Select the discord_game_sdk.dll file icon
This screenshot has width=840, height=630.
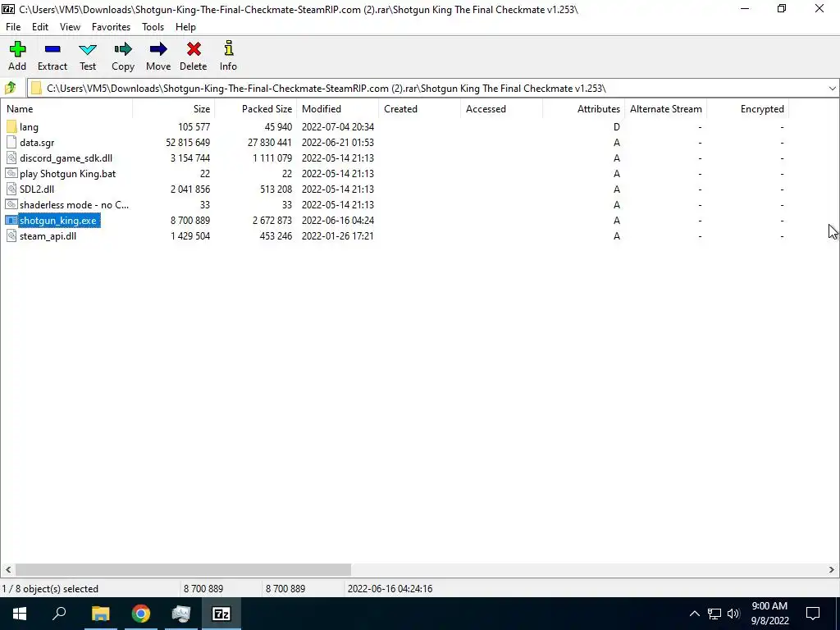pos(11,158)
